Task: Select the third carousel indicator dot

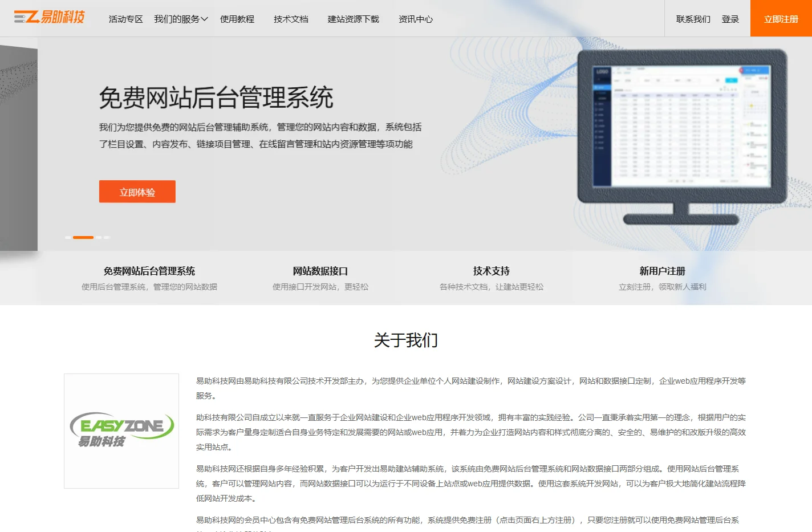Action: pyautogui.click(x=99, y=237)
